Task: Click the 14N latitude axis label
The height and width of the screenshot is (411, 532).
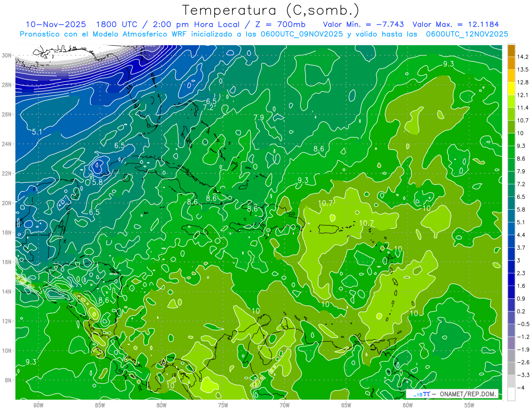Action: coord(7,292)
